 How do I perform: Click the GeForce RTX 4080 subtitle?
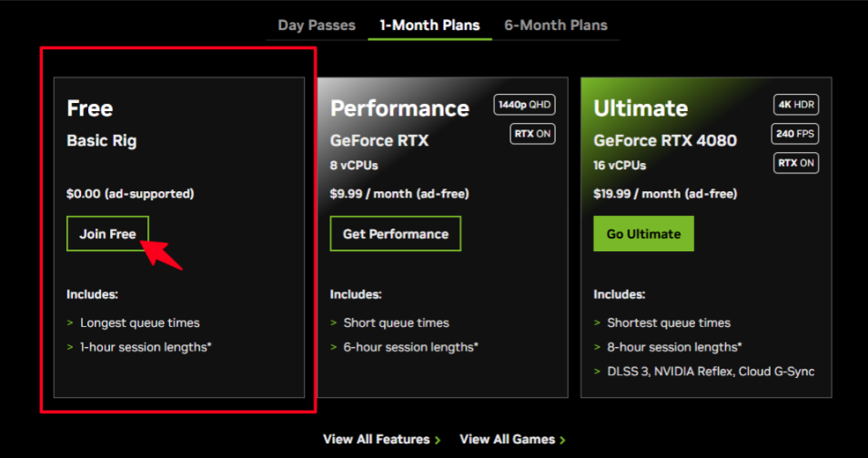tap(665, 140)
